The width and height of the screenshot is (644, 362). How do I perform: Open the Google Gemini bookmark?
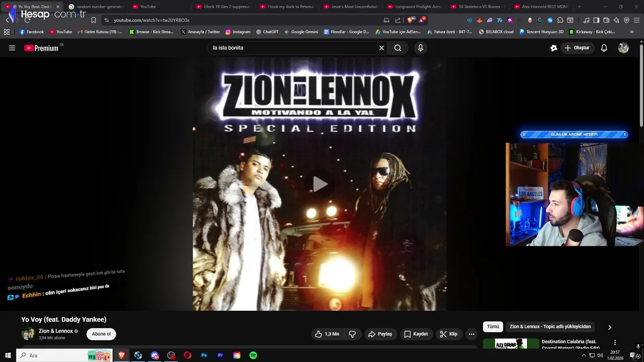301,32
